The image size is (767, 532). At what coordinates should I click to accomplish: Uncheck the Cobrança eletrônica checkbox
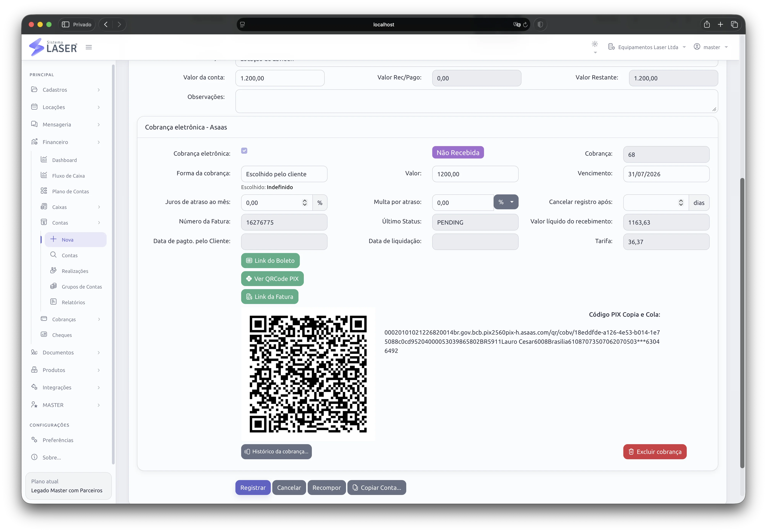click(x=244, y=151)
